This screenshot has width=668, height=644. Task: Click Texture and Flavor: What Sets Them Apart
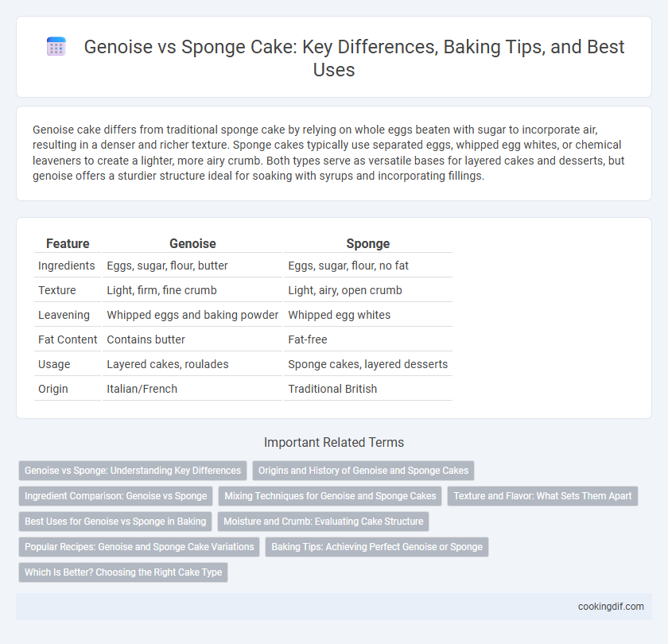click(542, 496)
